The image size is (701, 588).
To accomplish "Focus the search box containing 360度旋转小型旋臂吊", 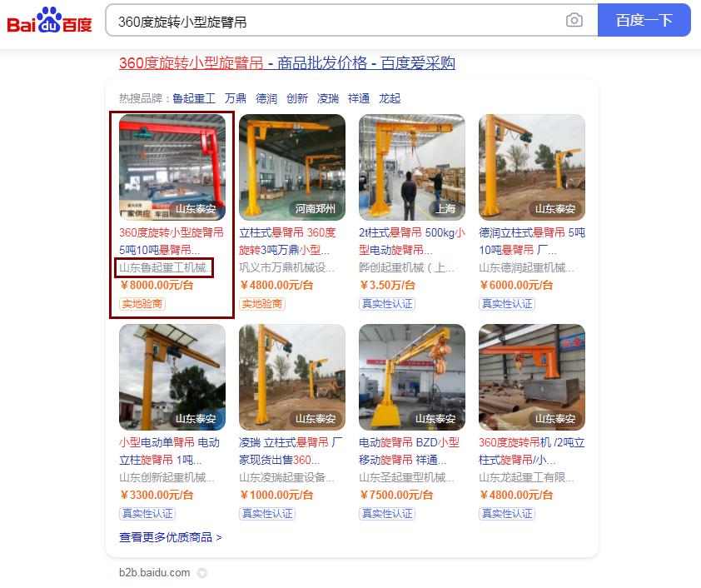I will pos(351,21).
